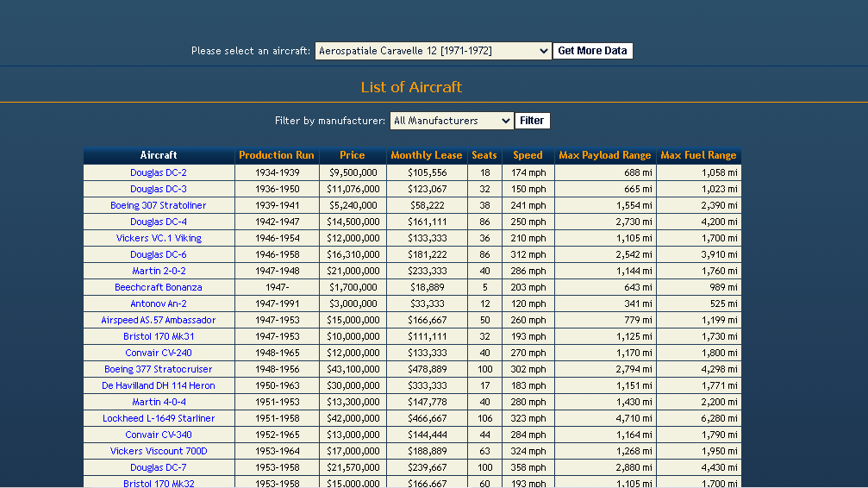This screenshot has width=868, height=488.
Task: Open the Bristol 170 Mk32 link
Action: [159, 483]
